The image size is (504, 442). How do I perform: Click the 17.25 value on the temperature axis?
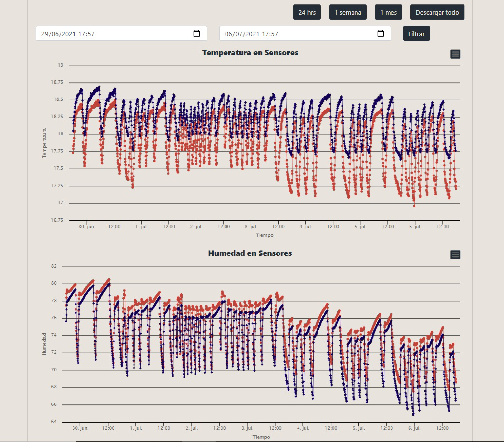tap(57, 185)
